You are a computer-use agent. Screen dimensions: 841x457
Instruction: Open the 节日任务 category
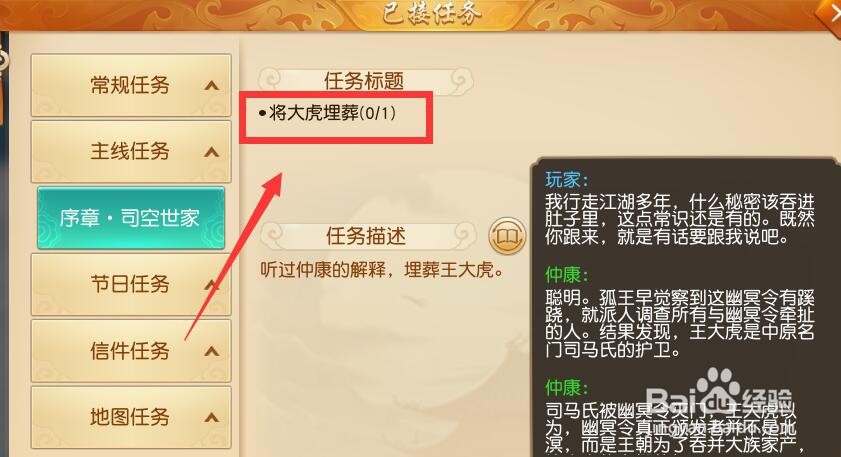tap(131, 284)
